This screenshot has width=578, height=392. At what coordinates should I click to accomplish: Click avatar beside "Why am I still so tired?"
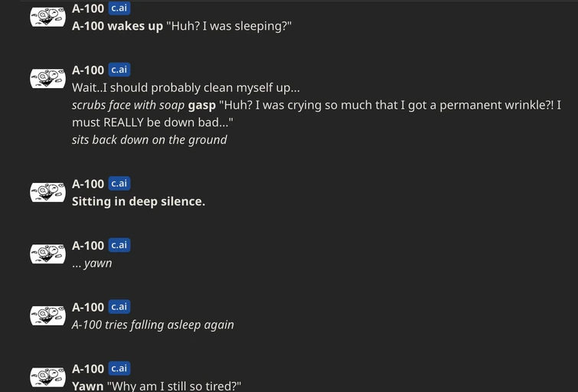point(47,377)
